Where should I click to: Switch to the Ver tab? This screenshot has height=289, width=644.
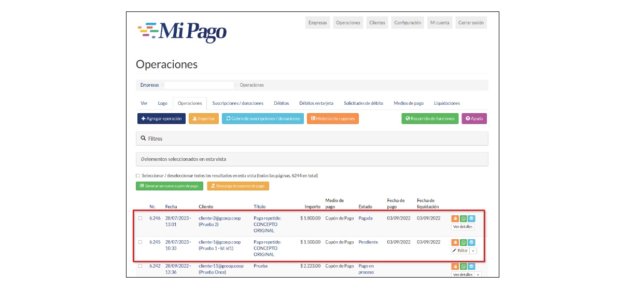[x=144, y=103]
